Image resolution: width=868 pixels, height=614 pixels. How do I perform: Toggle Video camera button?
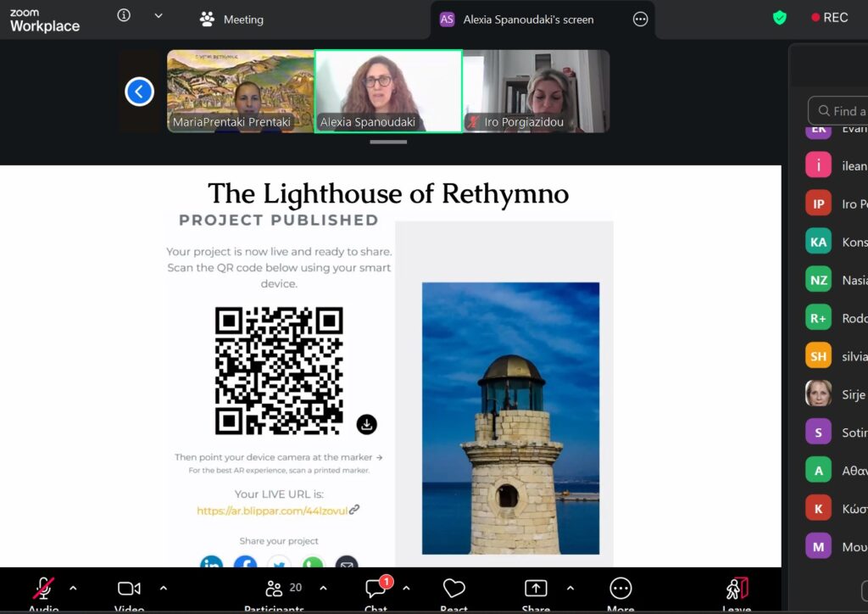click(129, 594)
